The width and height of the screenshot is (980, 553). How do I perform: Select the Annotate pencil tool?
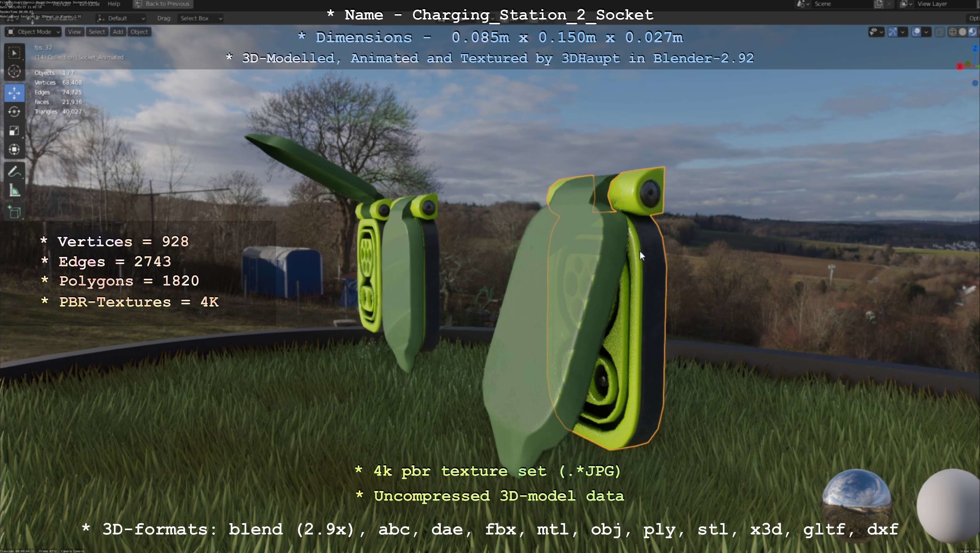point(14,172)
